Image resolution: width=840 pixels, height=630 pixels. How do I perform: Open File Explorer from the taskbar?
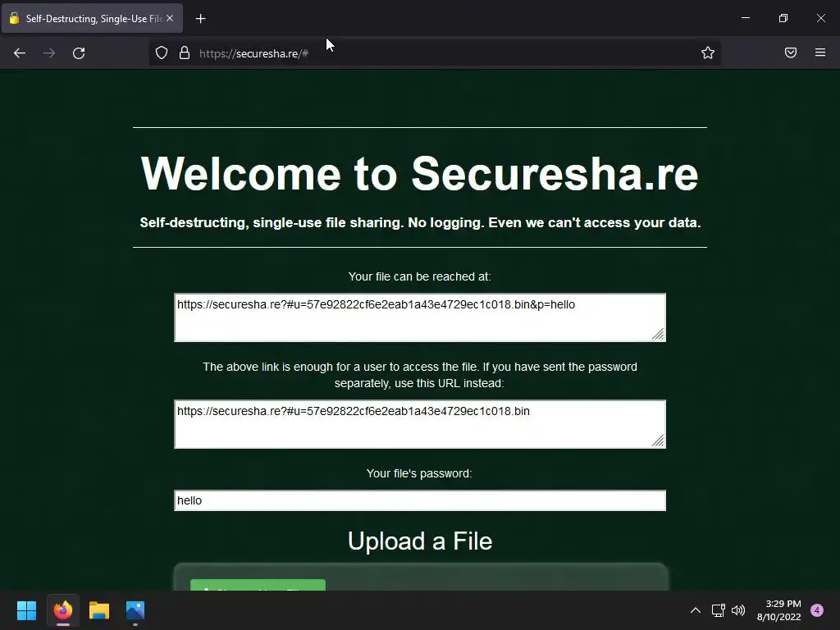[x=99, y=610]
